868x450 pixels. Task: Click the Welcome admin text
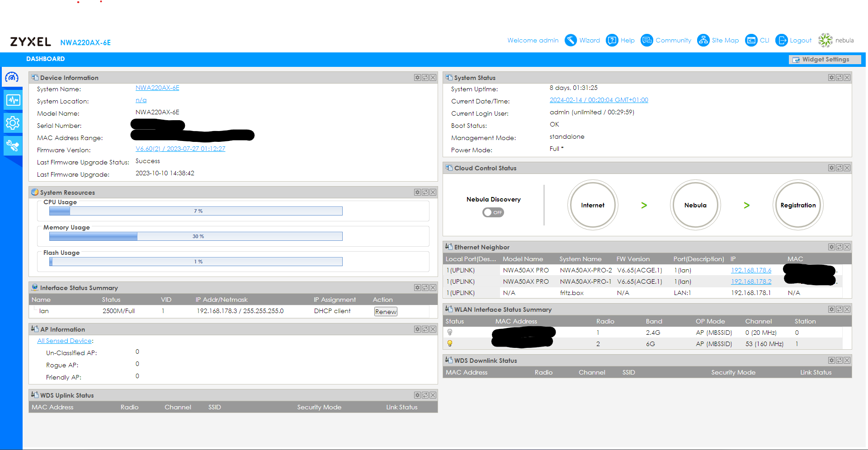[x=533, y=41]
